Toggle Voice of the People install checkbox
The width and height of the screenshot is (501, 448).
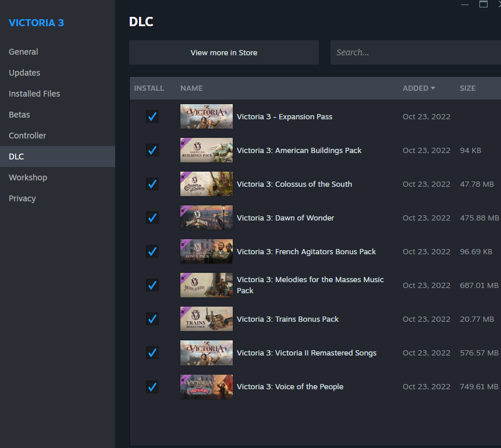tap(152, 387)
